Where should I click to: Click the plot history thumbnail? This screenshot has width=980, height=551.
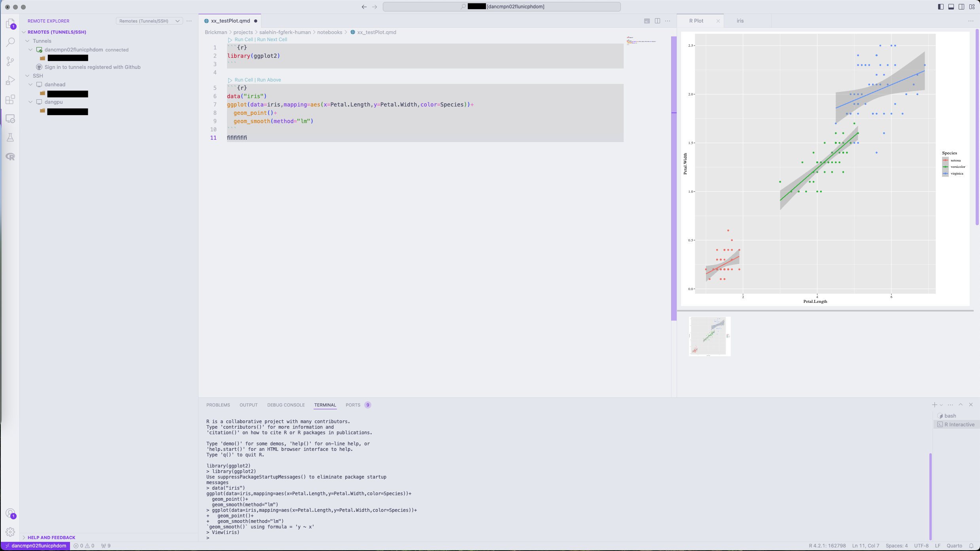[709, 336]
